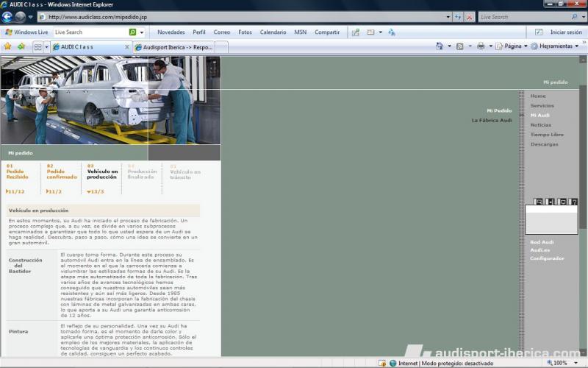Open Configurador sidebar link
This screenshot has height=368, width=588.
coord(547,258)
